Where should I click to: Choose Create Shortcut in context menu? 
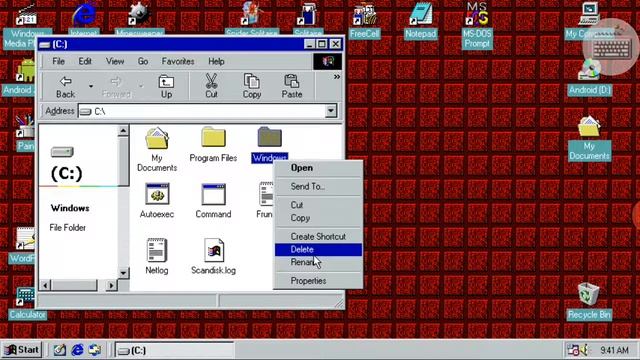click(318, 236)
